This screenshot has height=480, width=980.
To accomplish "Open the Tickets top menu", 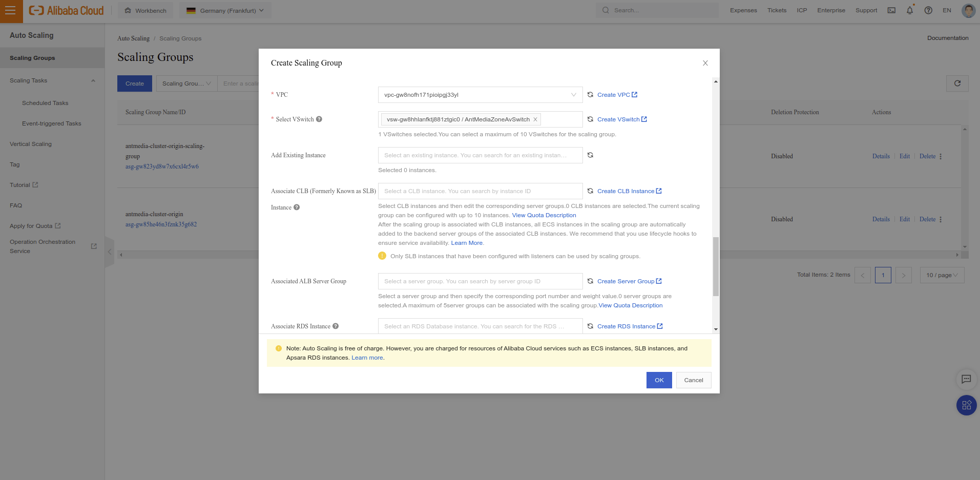I will tap(777, 10).
